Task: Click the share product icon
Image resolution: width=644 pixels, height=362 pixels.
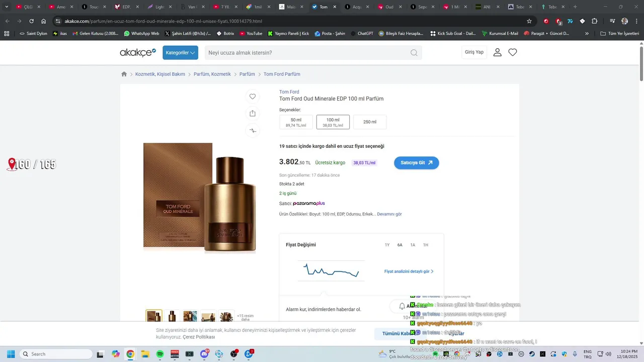Action: (253, 114)
